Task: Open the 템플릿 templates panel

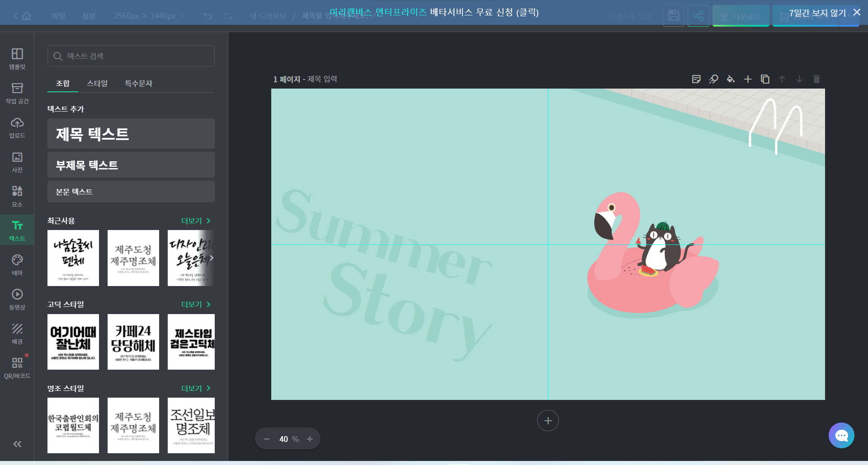Action: click(x=17, y=59)
